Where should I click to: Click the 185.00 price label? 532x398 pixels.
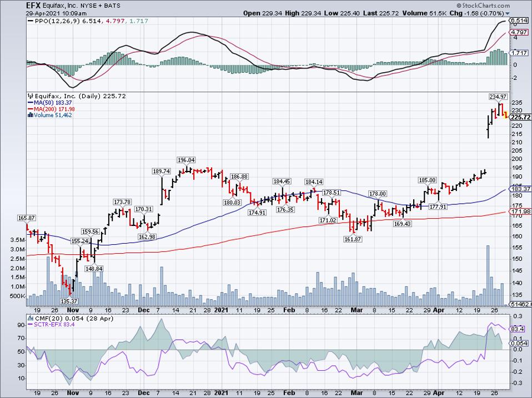pyautogui.click(x=427, y=180)
